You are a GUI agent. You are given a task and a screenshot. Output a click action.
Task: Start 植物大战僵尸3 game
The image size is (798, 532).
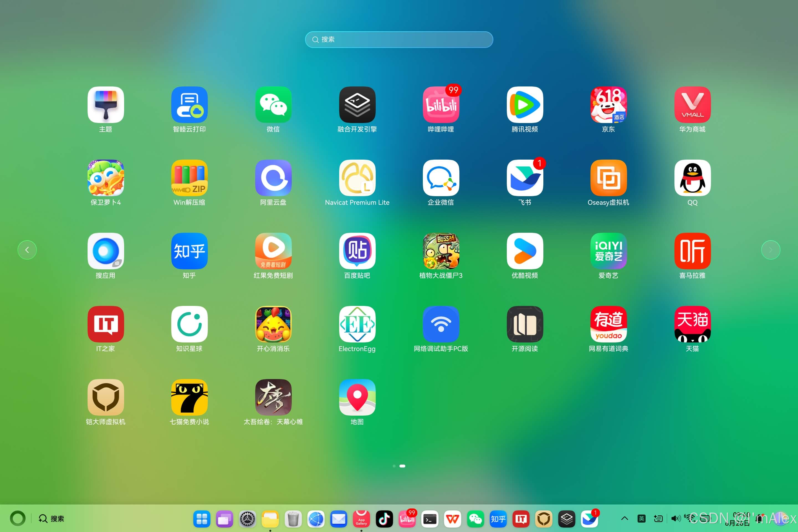pos(441,251)
